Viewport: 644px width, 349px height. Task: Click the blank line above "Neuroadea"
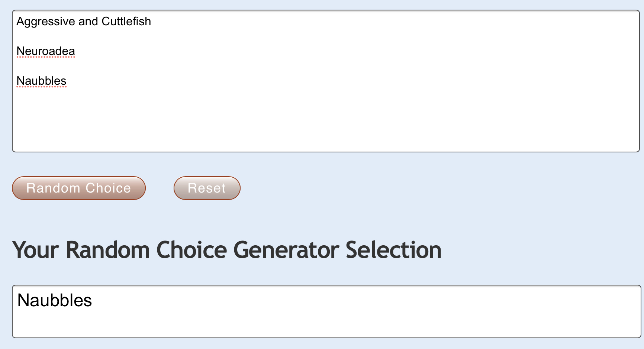112,36
